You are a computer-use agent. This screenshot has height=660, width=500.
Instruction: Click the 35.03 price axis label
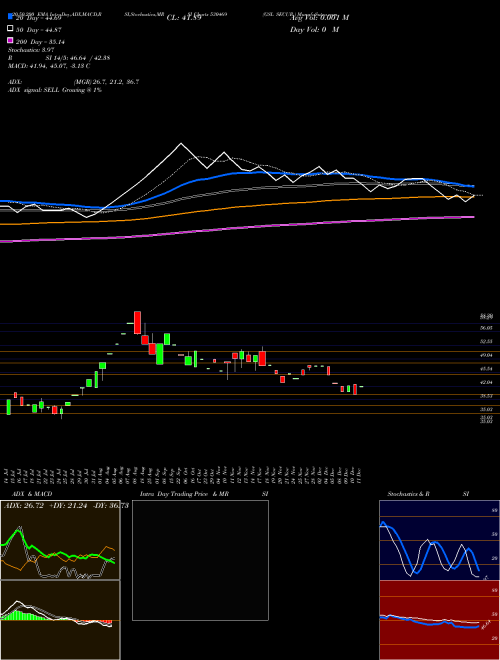(486, 409)
